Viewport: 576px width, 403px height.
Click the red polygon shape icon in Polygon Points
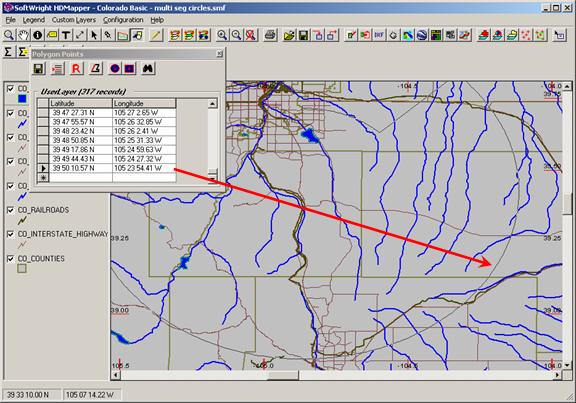click(x=95, y=68)
